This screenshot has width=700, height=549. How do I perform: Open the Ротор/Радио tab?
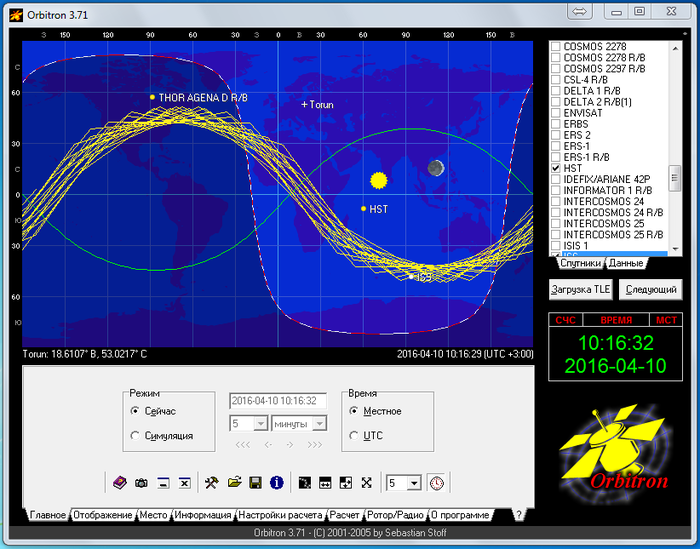coord(395,515)
